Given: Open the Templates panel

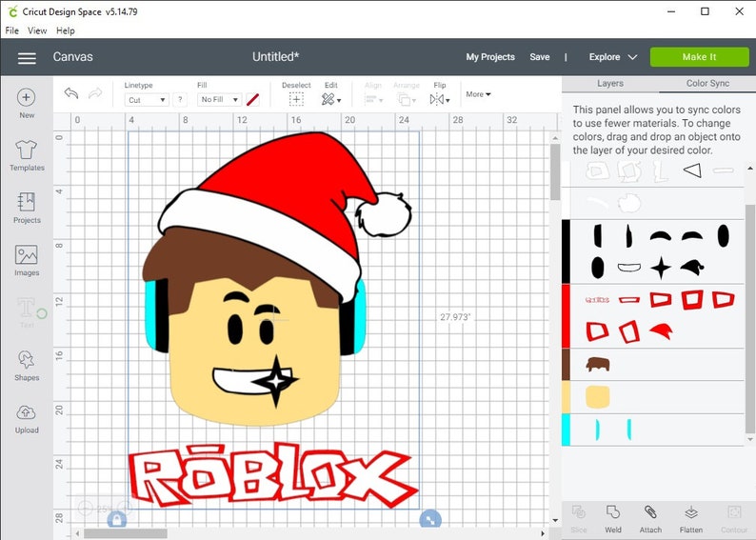Looking at the screenshot, I should point(27,156).
